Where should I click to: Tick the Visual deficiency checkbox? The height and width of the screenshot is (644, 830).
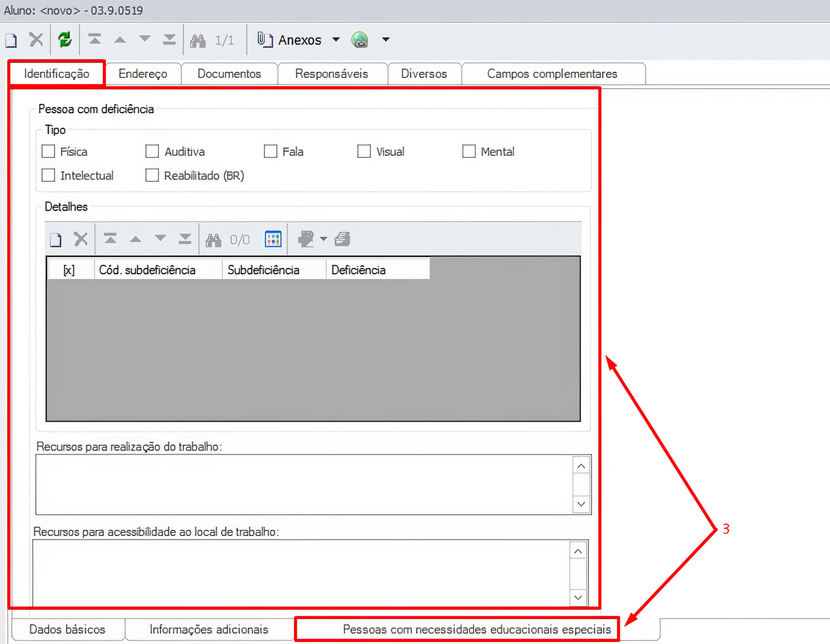click(x=364, y=152)
